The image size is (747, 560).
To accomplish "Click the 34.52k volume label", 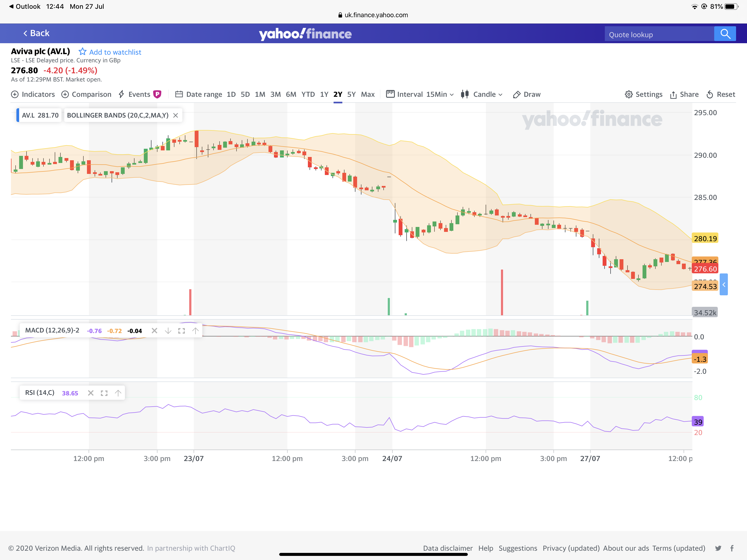I will [x=705, y=313].
